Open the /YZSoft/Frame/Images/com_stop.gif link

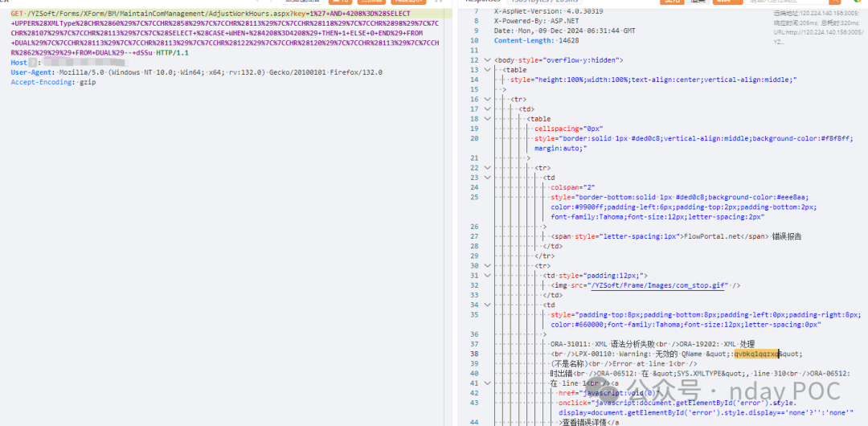(657, 285)
